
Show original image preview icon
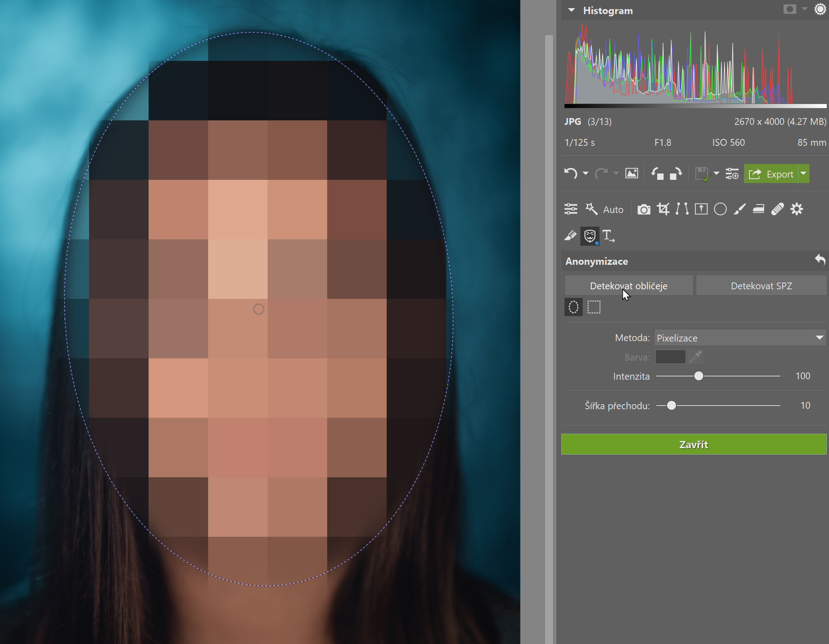coord(632,173)
